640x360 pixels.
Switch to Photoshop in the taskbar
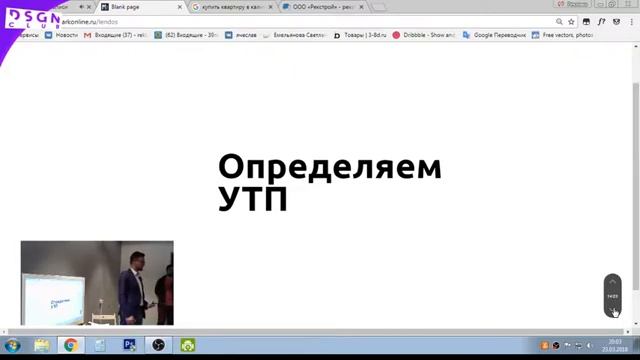tap(129, 345)
